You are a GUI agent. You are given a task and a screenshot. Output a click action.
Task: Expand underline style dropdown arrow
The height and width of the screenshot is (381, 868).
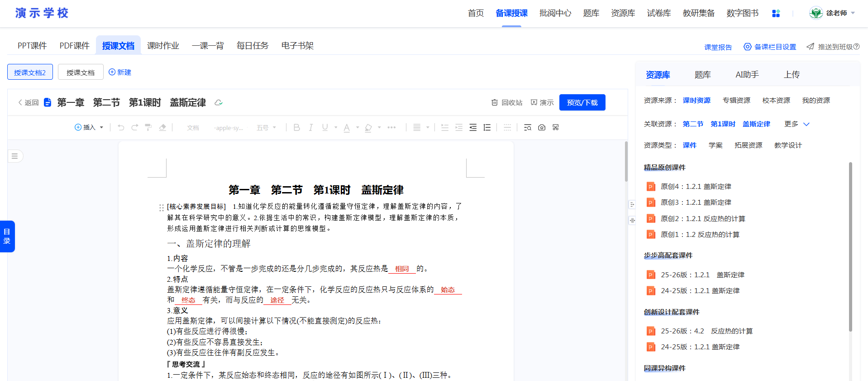tap(336, 127)
